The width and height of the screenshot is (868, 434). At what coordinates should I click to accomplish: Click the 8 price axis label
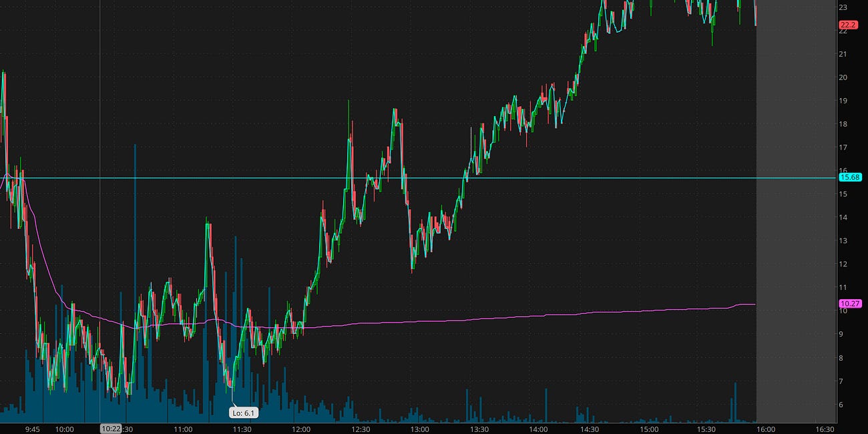(x=841, y=358)
